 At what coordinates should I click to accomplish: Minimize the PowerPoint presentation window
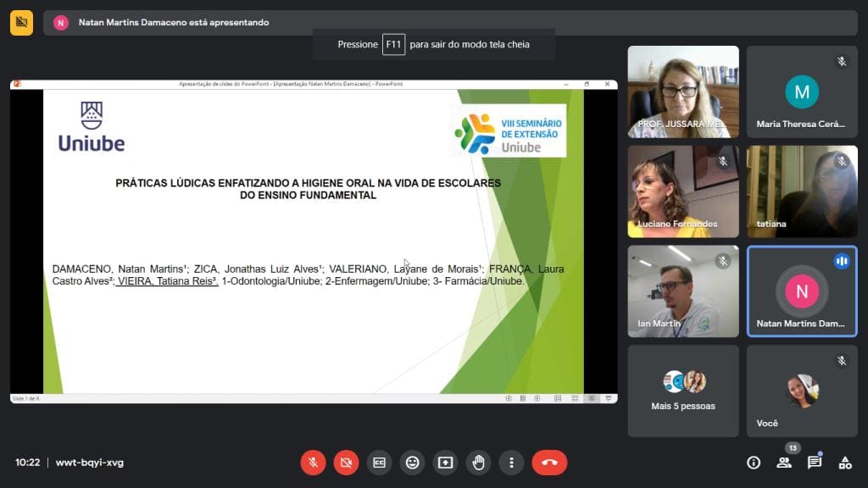[565, 84]
